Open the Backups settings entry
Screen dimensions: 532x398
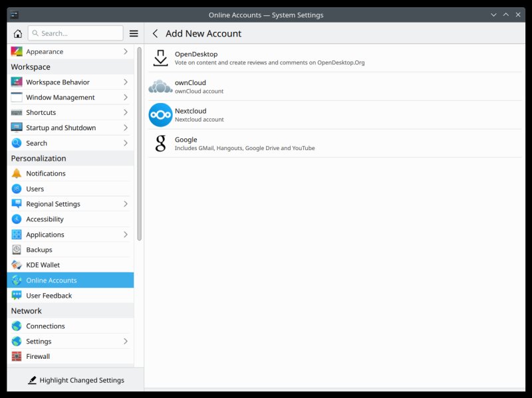coord(39,250)
